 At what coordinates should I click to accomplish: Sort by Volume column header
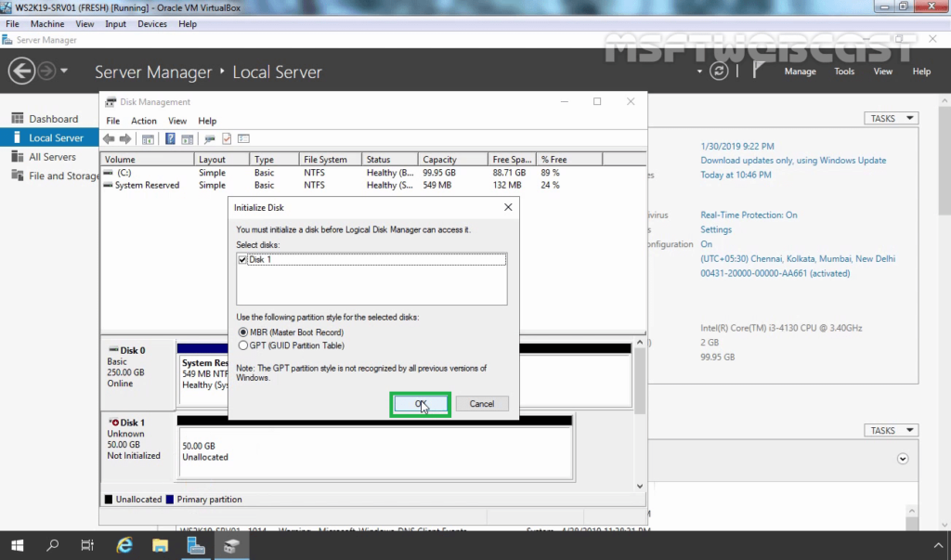[x=148, y=159]
